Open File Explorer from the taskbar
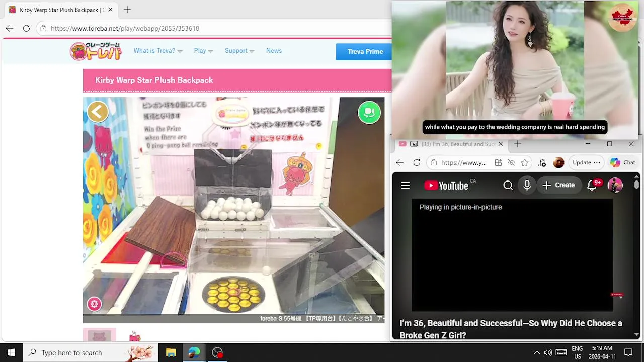 coord(171,352)
